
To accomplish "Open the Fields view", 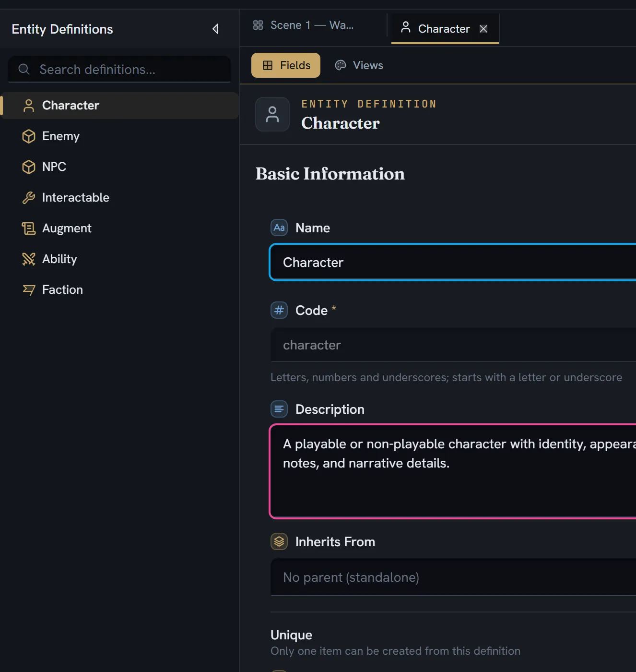I will click(x=286, y=65).
